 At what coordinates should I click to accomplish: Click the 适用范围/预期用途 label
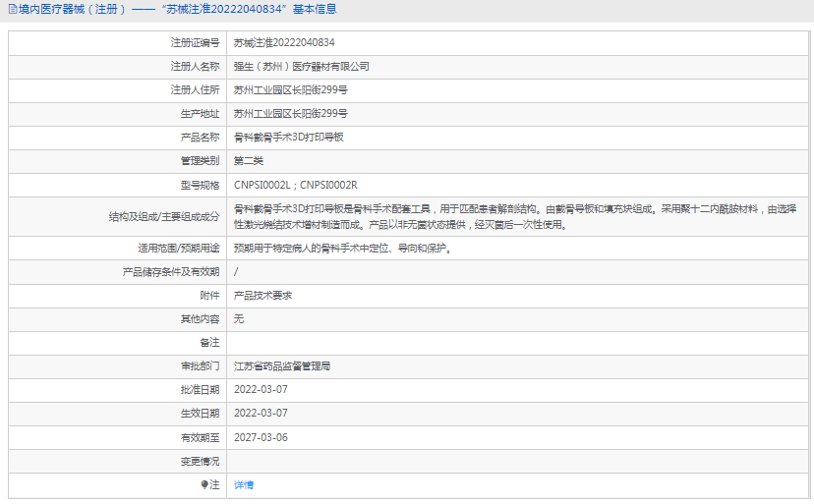pos(179,249)
